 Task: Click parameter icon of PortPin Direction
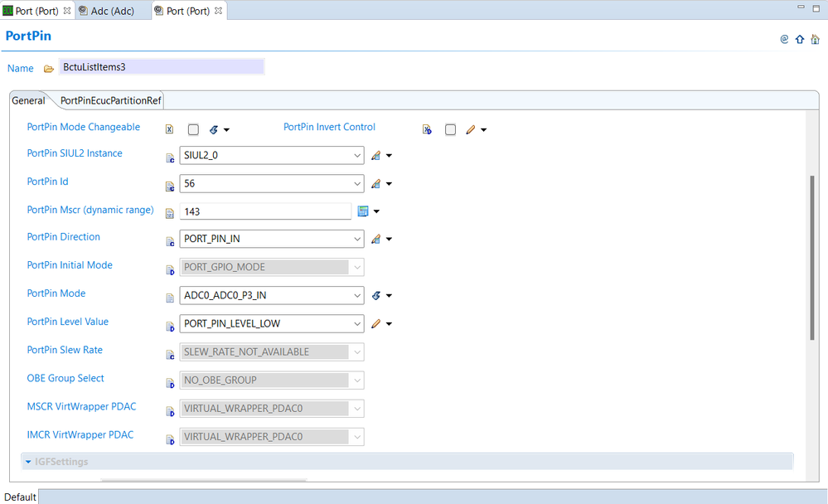170,241
